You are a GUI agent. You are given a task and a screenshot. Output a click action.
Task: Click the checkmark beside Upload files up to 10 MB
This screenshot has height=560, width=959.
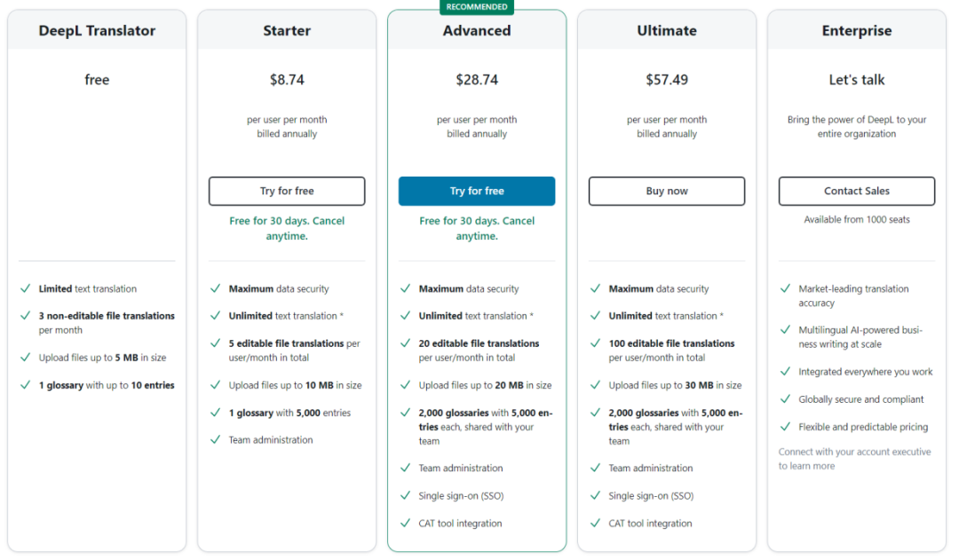click(215, 385)
